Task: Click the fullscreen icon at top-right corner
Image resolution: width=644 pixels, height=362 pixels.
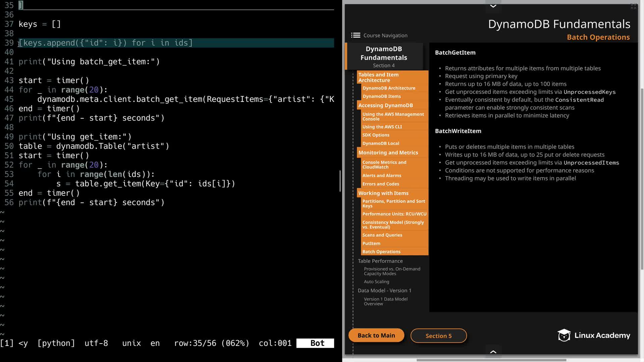Action: click(x=633, y=6)
